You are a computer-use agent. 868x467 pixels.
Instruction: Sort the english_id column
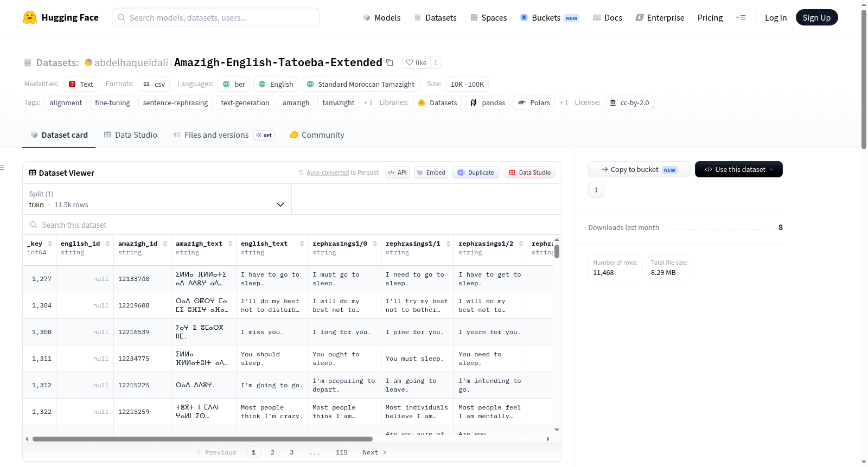pos(107,244)
